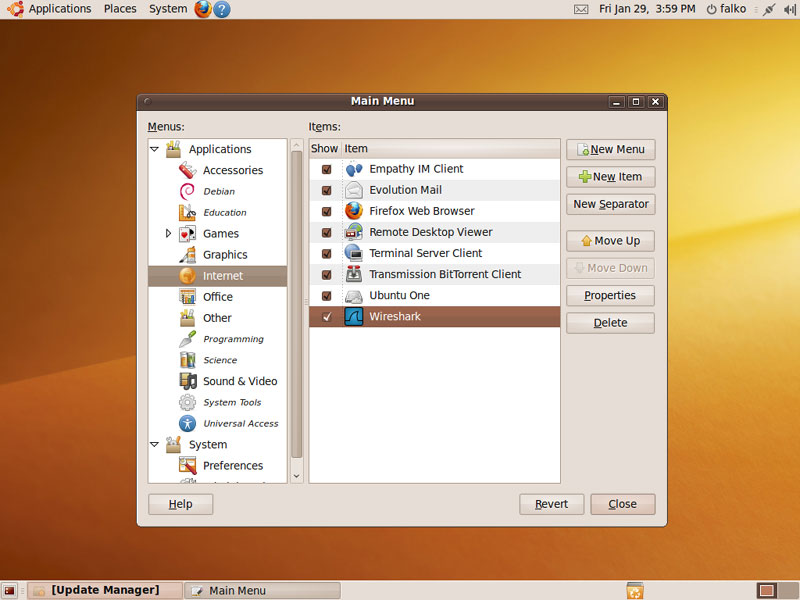Toggle the Wireshark show checkbox
The width and height of the screenshot is (800, 600).
point(326,317)
